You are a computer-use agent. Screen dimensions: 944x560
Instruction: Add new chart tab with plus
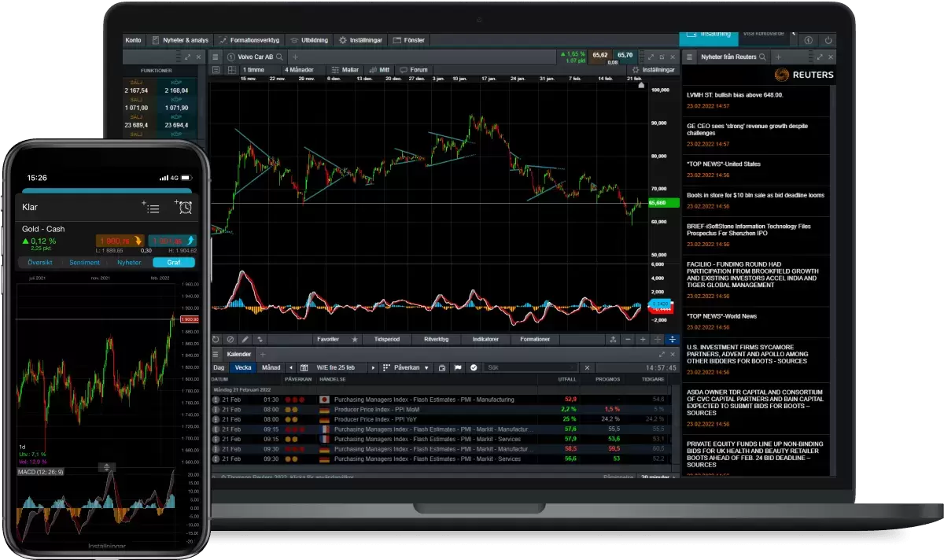click(295, 57)
